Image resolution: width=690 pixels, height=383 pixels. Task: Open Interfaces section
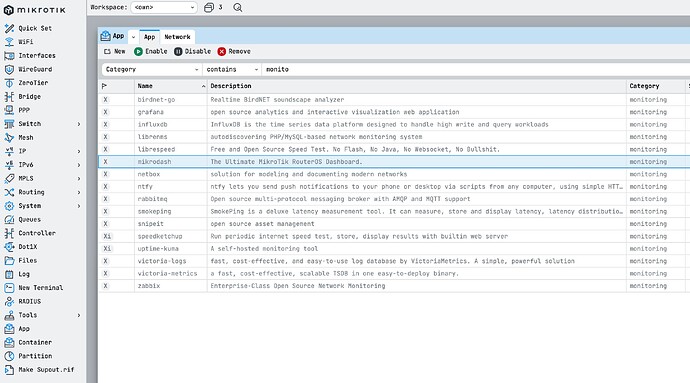(37, 55)
